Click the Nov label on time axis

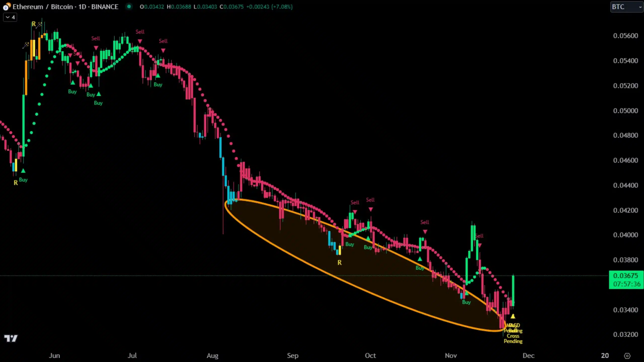(x=451, y=356)
